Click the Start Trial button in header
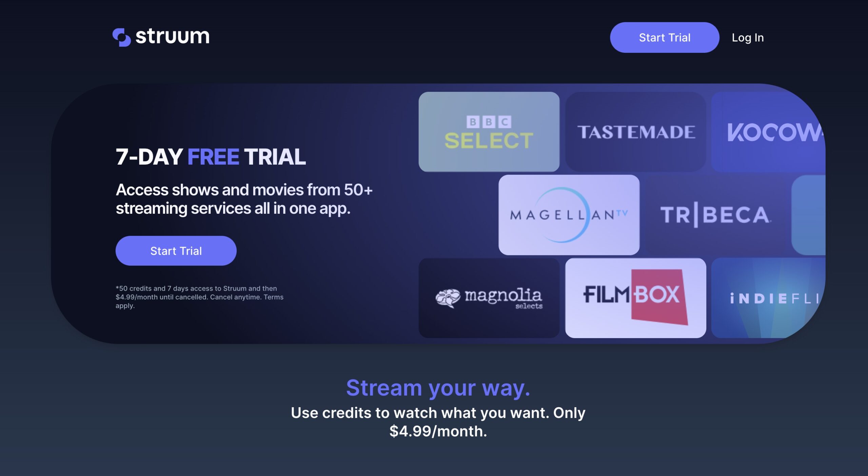Viewport: 868px width, 476px height. [665, 37]
